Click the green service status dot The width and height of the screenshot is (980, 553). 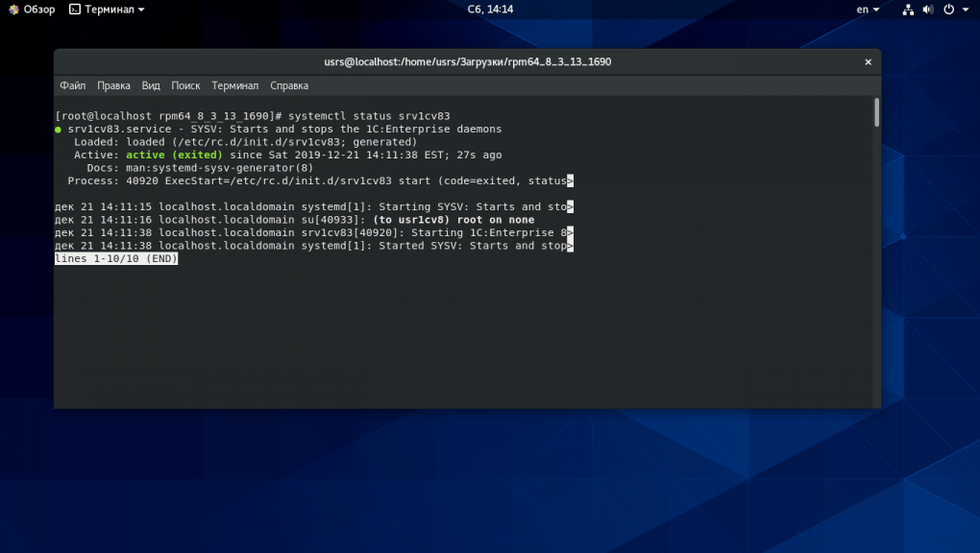click(x=59, y=129)
